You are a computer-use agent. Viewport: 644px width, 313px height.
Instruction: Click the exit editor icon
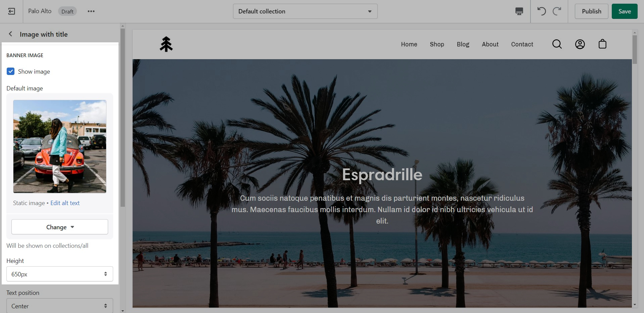point(11,11)
